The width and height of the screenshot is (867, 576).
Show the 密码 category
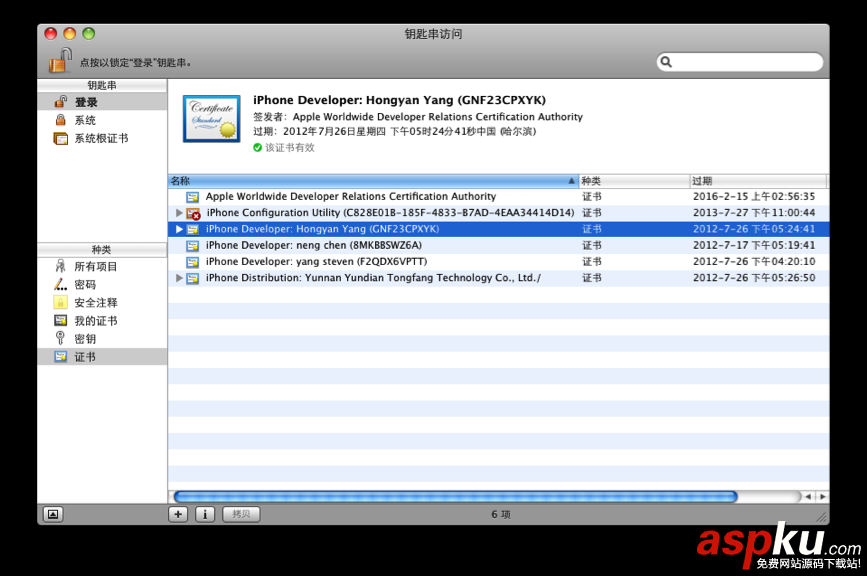(102, 285)
